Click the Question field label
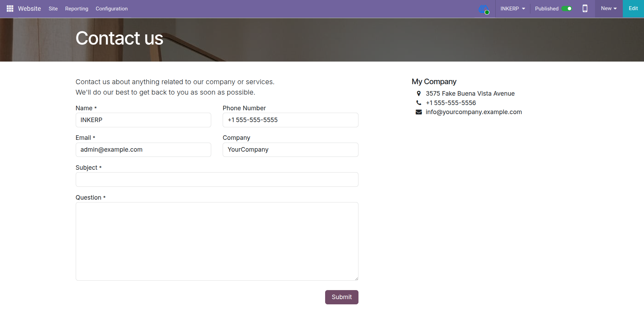Viewport: 644px width, 336px height. 91,198
